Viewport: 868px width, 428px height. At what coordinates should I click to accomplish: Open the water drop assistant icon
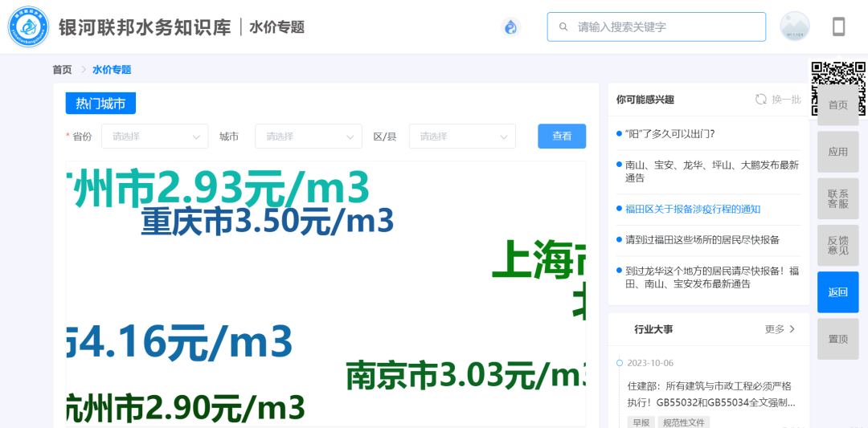pos(511,26)
